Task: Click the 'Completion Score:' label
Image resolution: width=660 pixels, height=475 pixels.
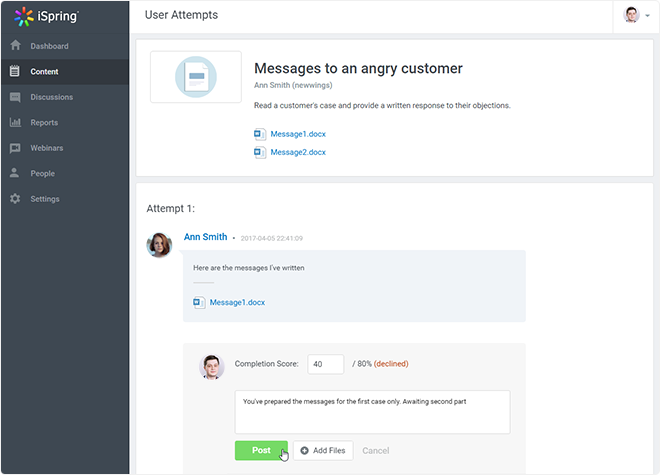Action: pos(266,364)
